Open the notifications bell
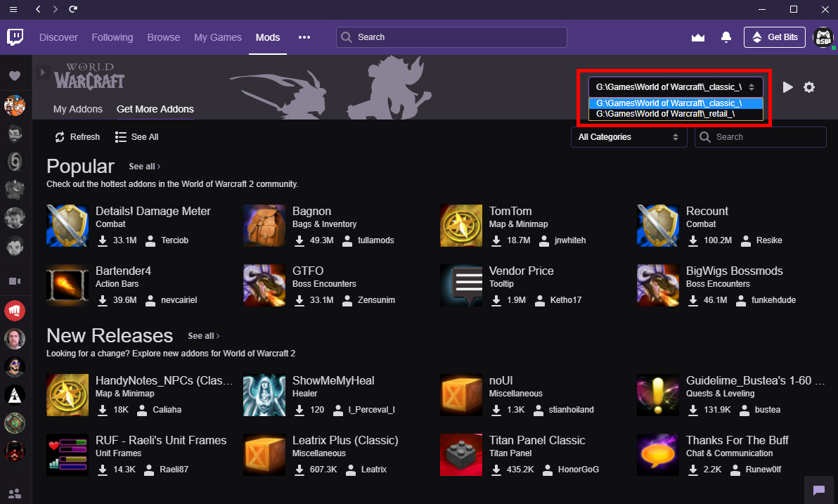 coord(726,37)
